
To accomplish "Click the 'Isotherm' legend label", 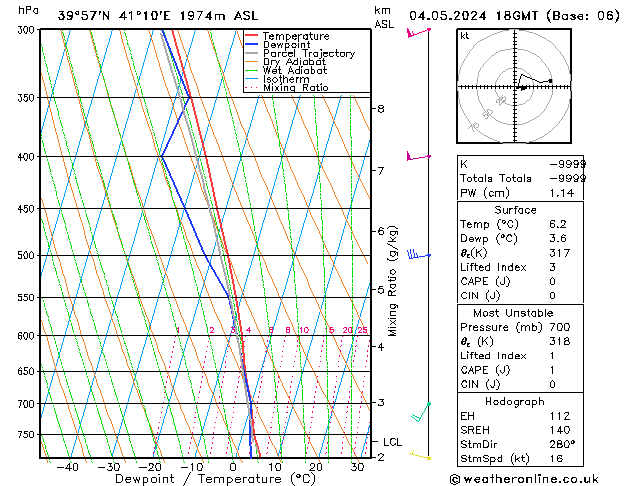I will tap(286, 79).
